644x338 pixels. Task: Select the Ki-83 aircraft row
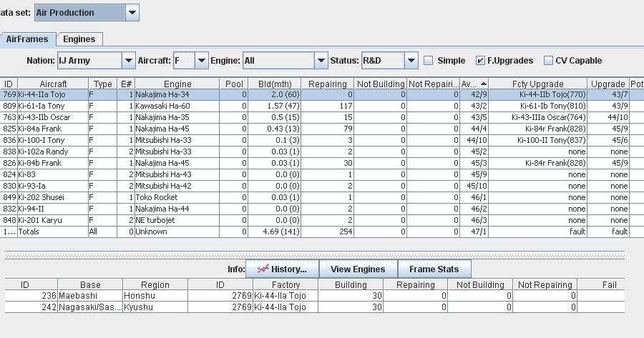click(322, 174)
